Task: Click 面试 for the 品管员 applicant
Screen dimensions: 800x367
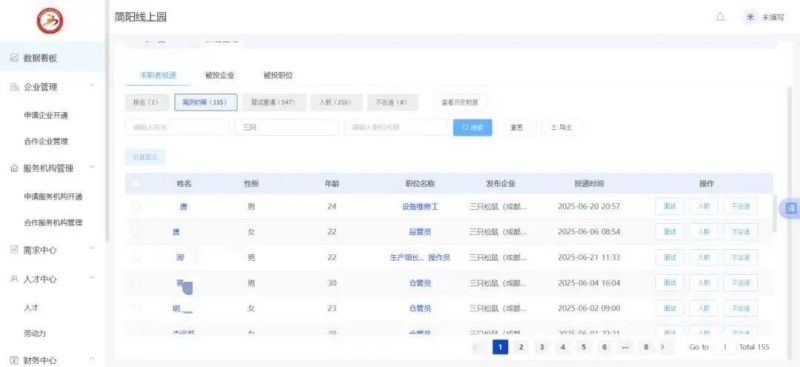Action: [669, 232]
